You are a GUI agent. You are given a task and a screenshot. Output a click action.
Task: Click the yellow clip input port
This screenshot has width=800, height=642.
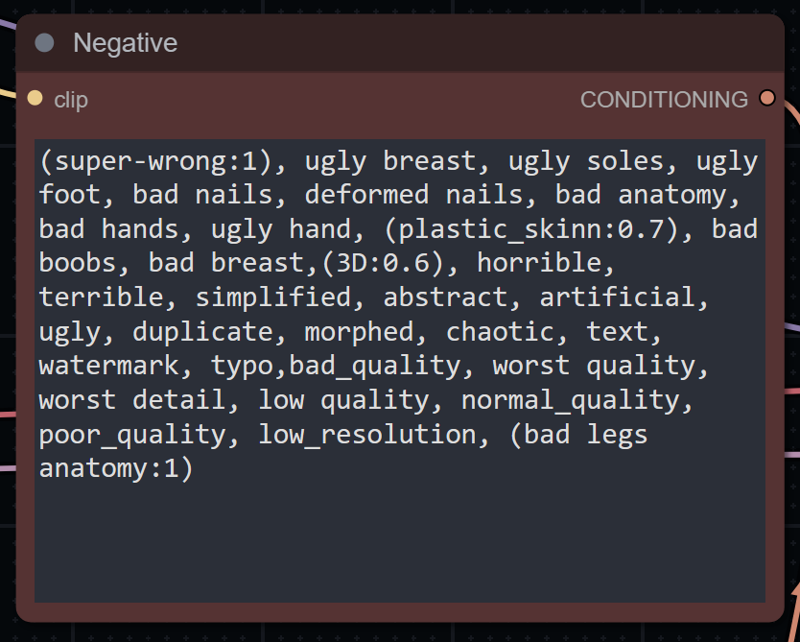36,98
